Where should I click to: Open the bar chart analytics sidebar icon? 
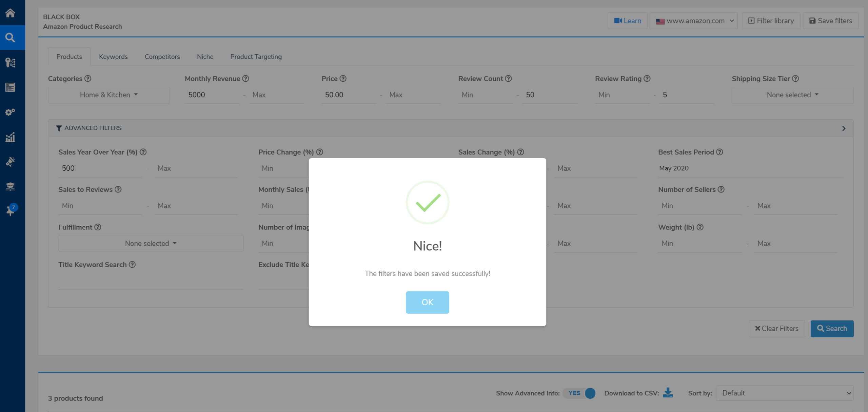pyautogui.click(x=10, y=137)
